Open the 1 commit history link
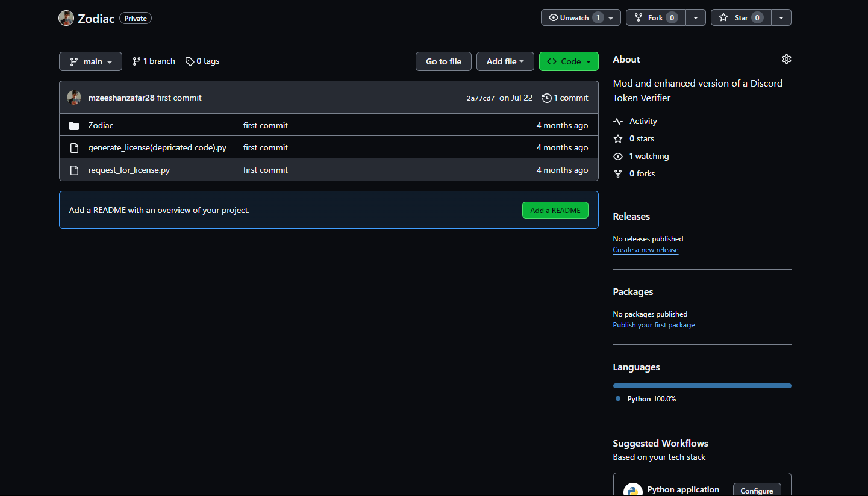Screen dimensions: 868x496 coord(565,98)
